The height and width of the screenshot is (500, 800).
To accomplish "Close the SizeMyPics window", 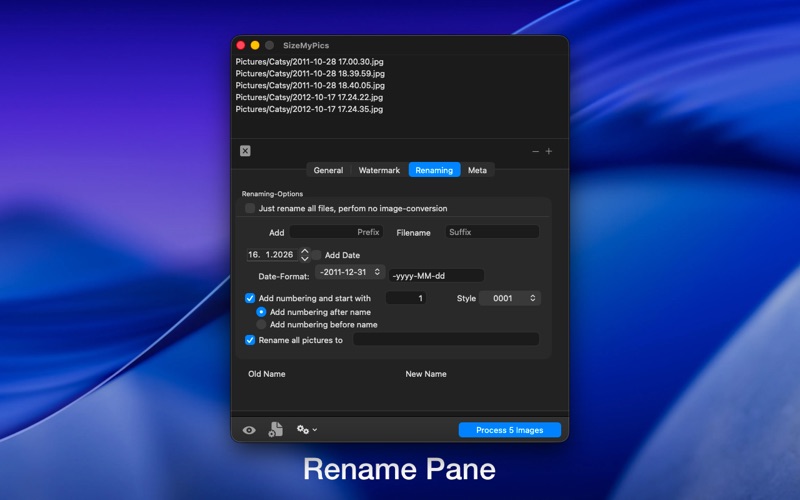I will (241, 45).
